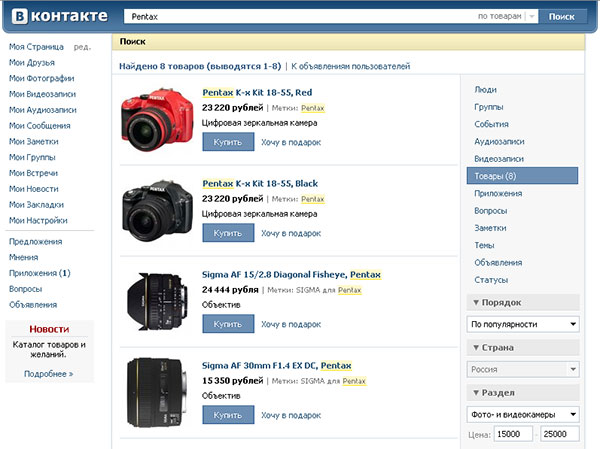This screenshot has width=600, height=449.
Task: Click the Подробнее » news link
Action: (x=49, y=374)
